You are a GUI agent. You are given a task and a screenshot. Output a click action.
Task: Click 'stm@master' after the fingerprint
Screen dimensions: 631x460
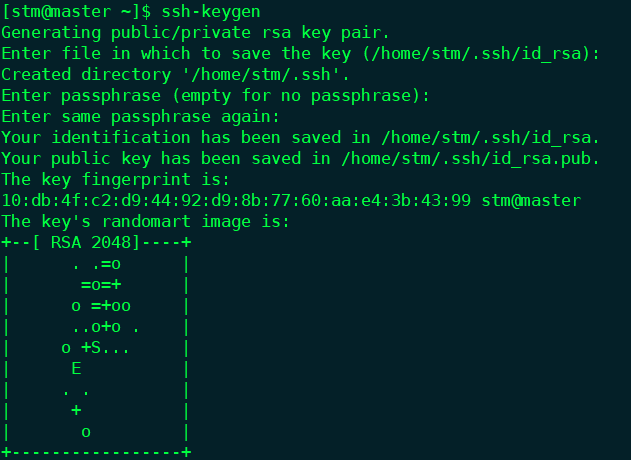(x=531, y=200)
